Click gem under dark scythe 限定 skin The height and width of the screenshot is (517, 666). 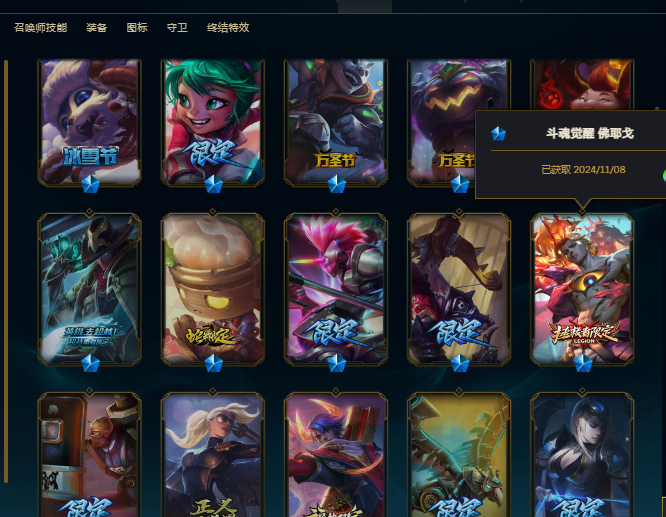pyautogui.click(x=460, y=364)
